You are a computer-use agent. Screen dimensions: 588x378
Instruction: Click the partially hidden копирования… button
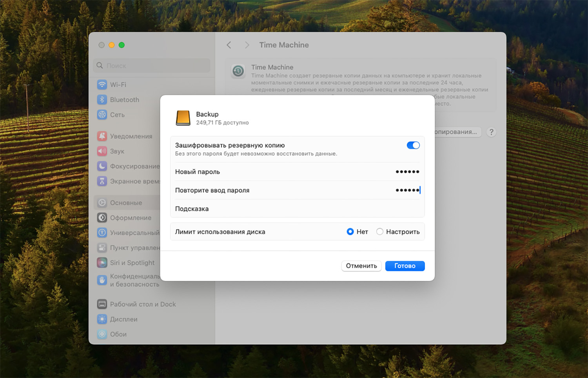(458, 132)
